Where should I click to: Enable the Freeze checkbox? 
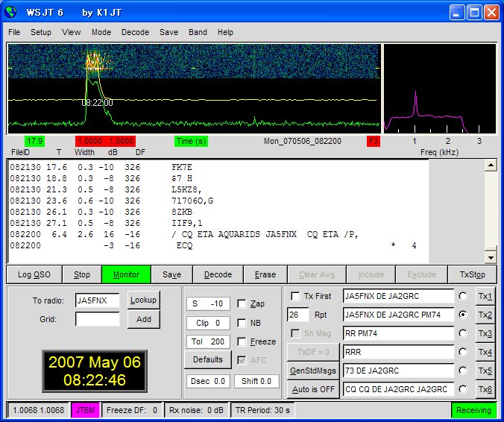(242, 341)
